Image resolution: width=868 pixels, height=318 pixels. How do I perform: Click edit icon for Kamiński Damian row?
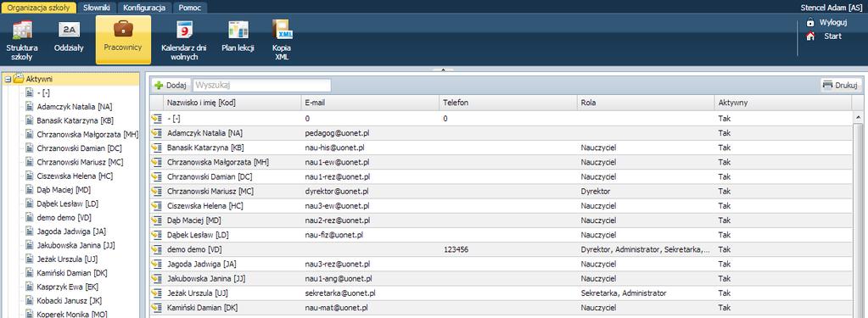pos(156,308)
